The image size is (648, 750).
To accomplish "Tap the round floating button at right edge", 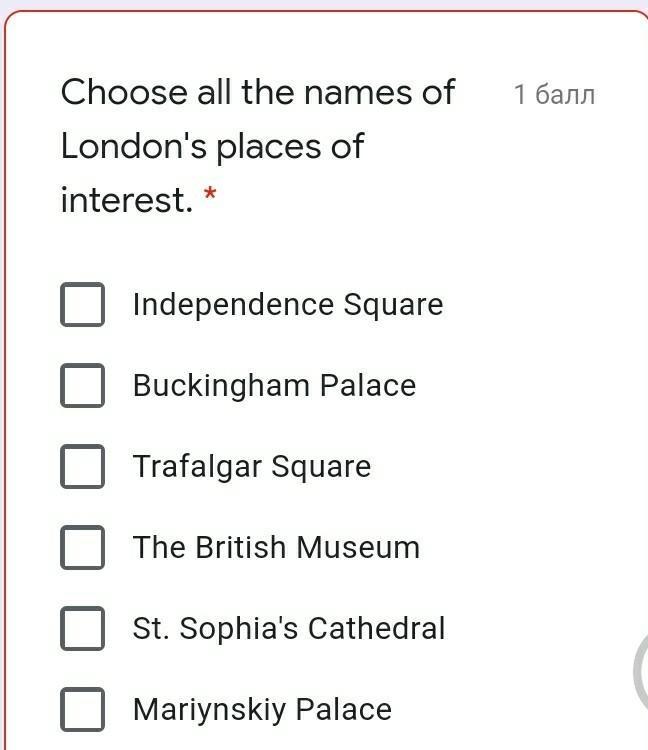I will (x=640, y=672).
